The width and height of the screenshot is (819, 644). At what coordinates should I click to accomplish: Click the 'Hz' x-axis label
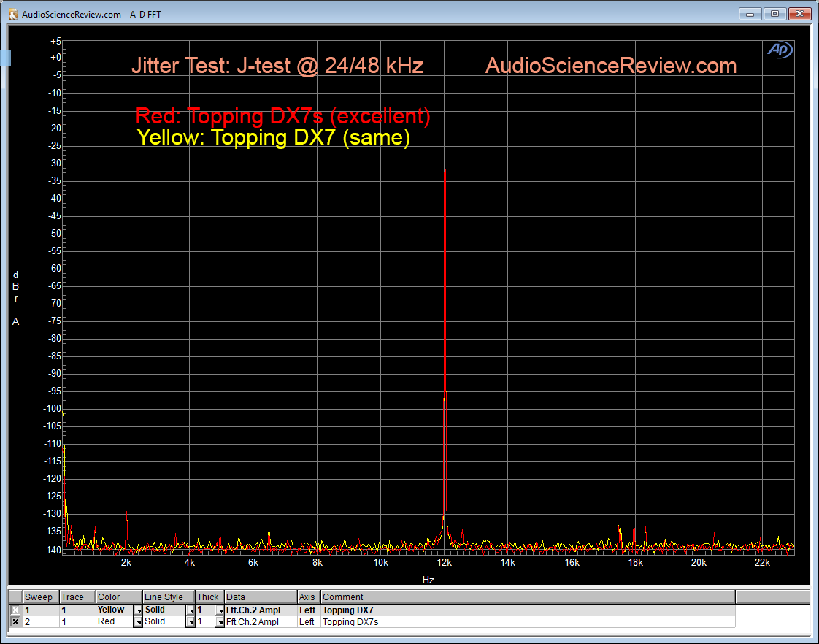(428, 580)
